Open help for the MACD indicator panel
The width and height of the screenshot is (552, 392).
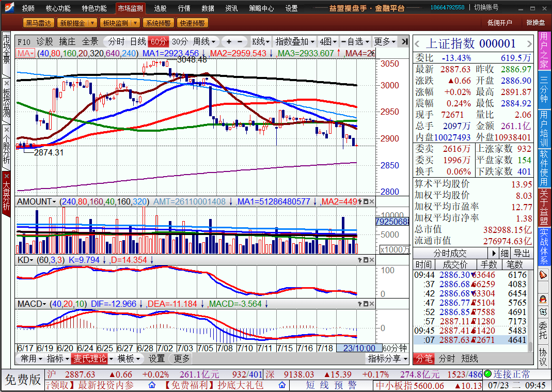tap(359, 304)
